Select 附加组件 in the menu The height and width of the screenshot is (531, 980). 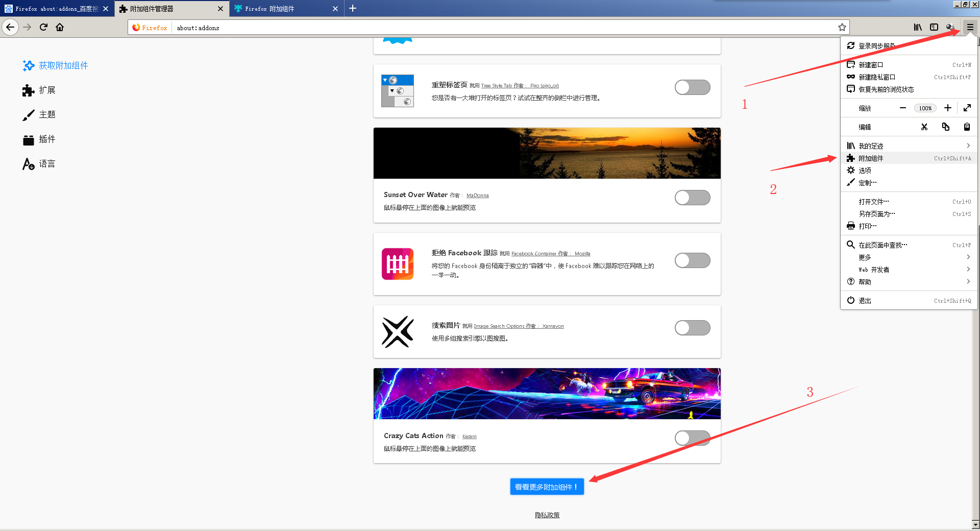pos(909,158)
